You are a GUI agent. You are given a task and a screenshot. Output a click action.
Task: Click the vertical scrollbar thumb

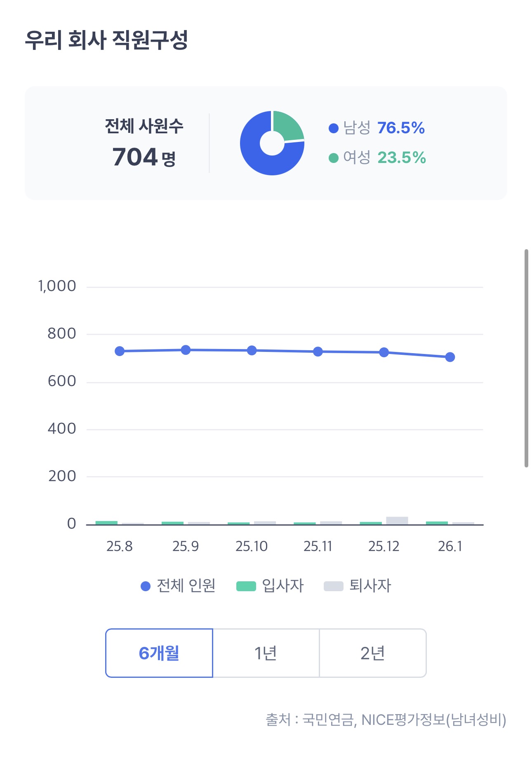pyautogui.click(x=526, y=358)
